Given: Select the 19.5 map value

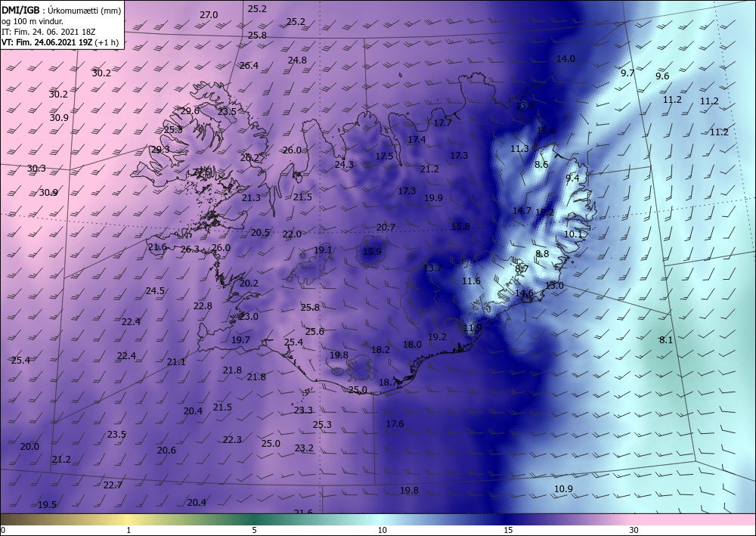Looking at the screenshot, I should click(x=47, y=505).
